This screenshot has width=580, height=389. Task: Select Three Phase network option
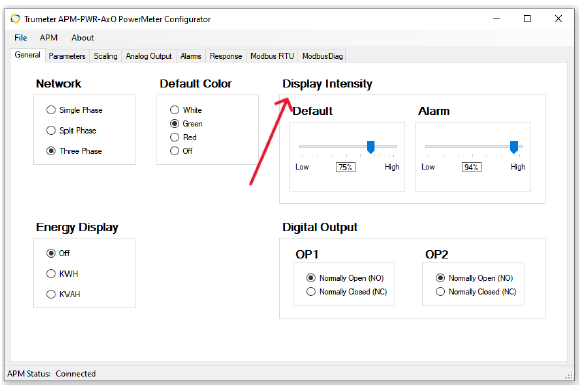74,151
